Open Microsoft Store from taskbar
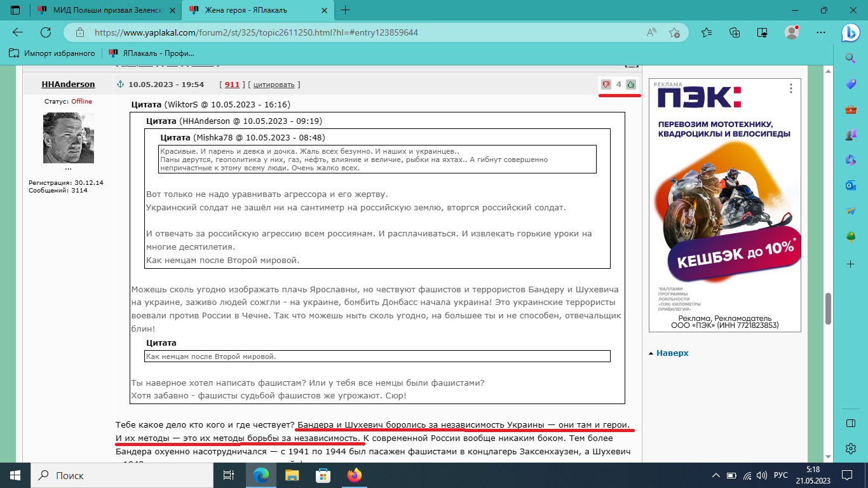This screenshot has height=488, width=868. pyautogui.click(x=323, y=475)
